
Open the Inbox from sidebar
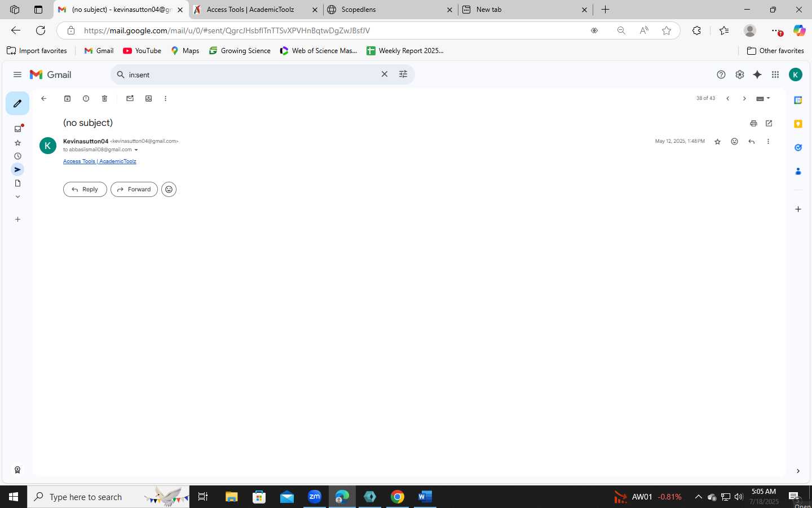(17, 129)
